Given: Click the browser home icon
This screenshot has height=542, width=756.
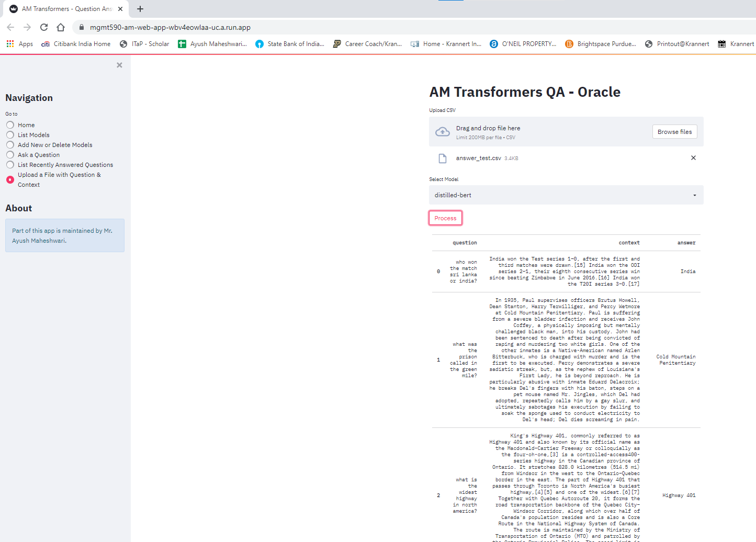Looking at the screenshot, I should (60, 27).
